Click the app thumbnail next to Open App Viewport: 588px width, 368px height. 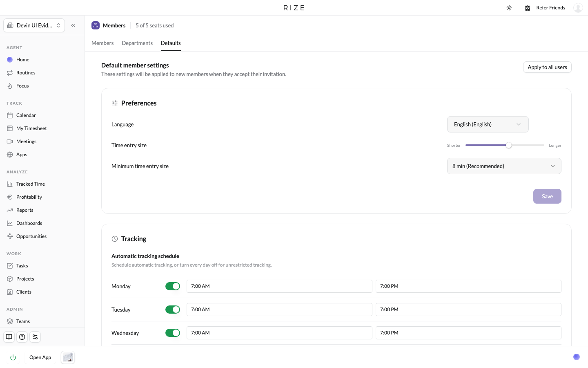(x=68, y=357)
